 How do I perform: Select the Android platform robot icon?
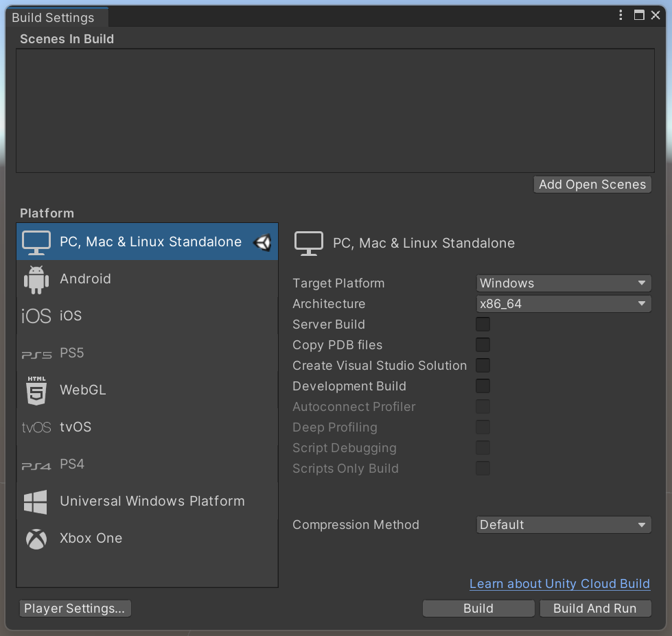coord(36,279)
